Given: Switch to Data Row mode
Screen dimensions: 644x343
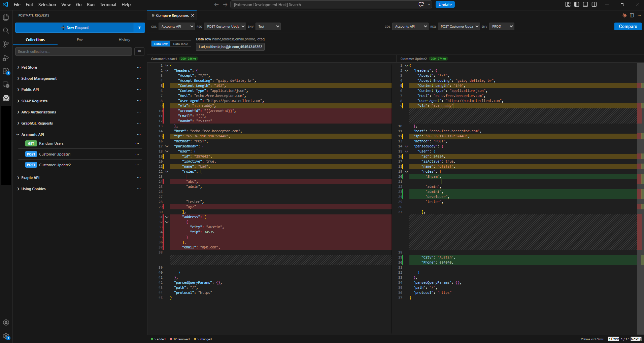Looking at the screenshot, I should click(x=161, y=44).
